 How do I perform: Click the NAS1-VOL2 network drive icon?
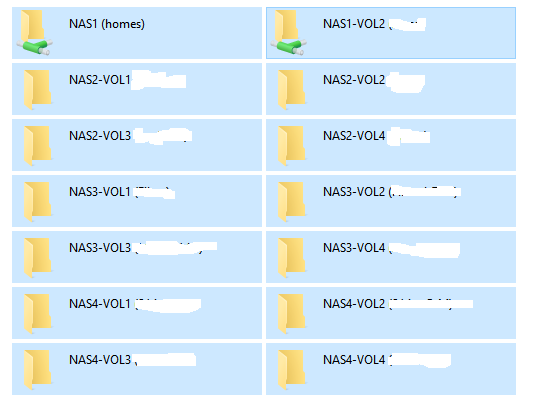click(288, 32)
